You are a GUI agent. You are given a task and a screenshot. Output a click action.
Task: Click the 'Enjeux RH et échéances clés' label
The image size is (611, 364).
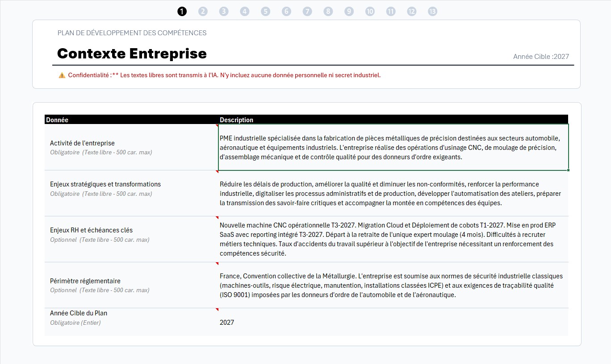click(x=91, y=230)
